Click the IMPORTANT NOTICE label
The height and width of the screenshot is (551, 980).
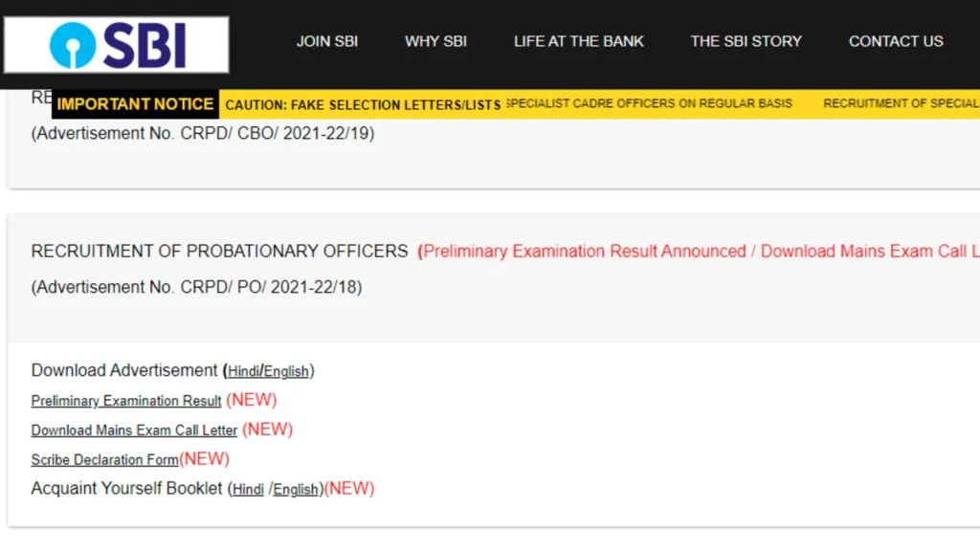[135, 104]
